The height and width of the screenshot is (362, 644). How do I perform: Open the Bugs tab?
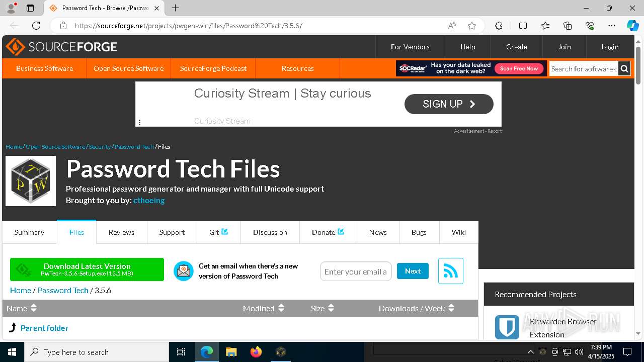419,232
